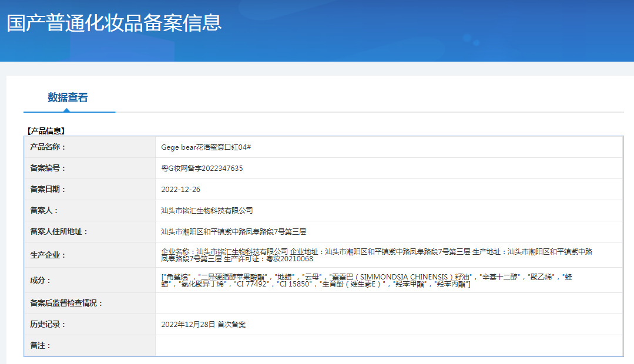
Task: Click the page title 国产普通化妆品备案信息
Action: click(115, 23)
